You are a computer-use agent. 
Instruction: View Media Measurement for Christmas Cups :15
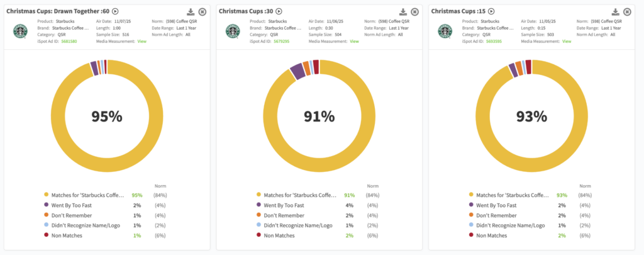567,42
